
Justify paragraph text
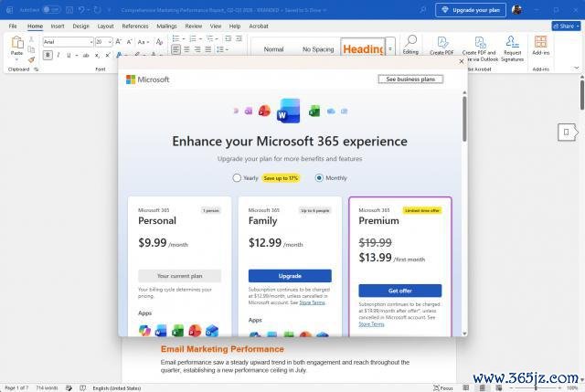pyautogui.click(x=207, y=49)
